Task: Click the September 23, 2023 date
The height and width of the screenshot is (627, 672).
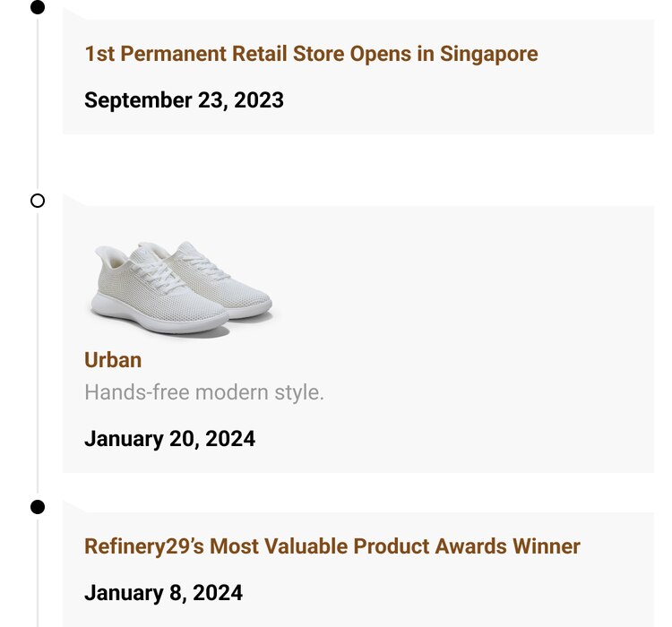Action: (x=184, y=100)
